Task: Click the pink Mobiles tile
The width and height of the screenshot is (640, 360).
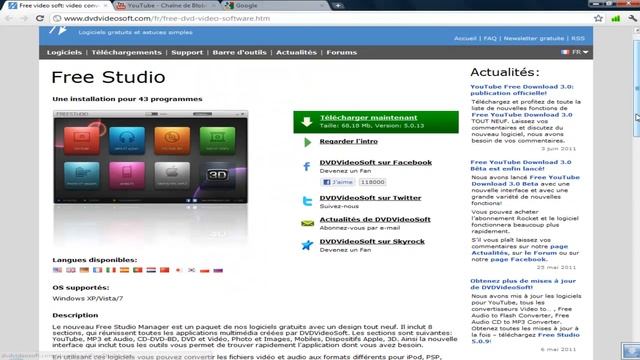Action: (127, 175)
